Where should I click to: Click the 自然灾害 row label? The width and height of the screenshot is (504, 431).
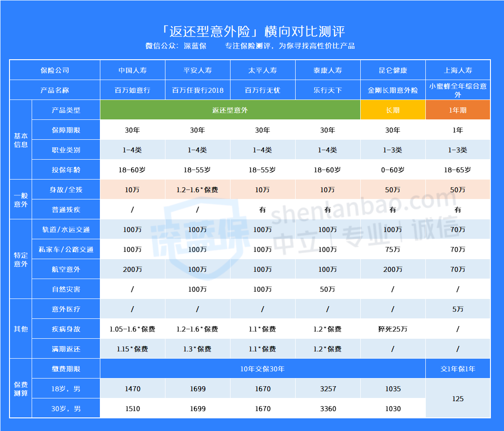coord(66,289)
